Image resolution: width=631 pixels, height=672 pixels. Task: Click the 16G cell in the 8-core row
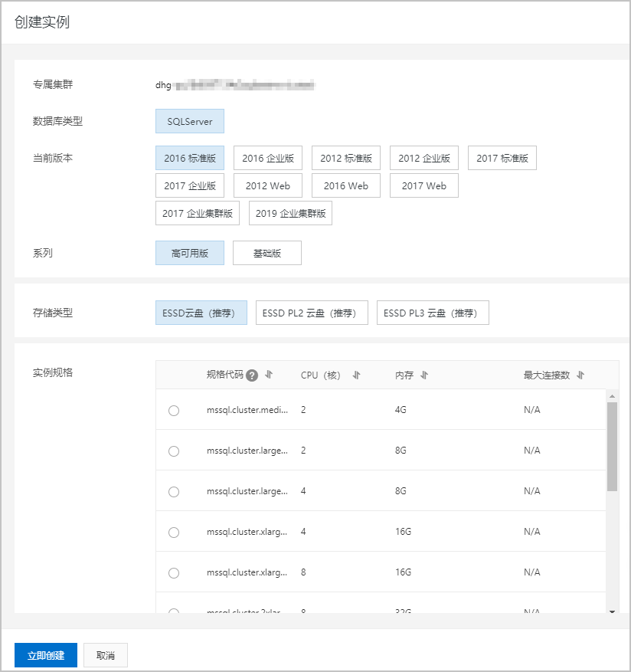pos(403,572)
